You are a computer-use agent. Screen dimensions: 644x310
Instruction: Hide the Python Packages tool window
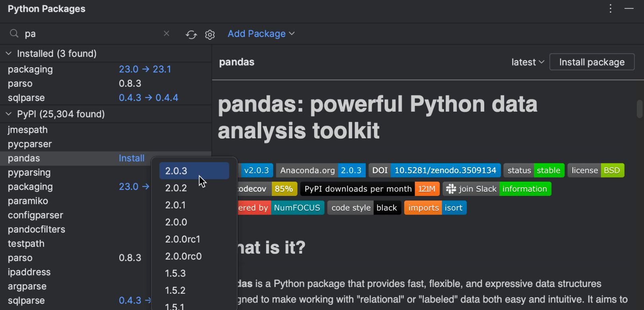[629, 9]
